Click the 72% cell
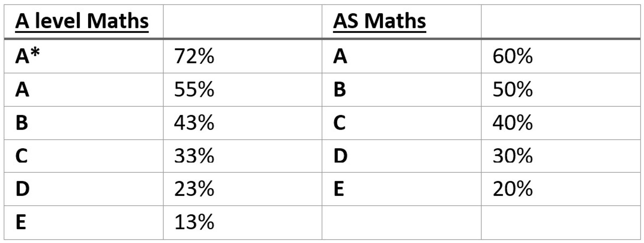This screenshot has width=644, height=243. 194,56
